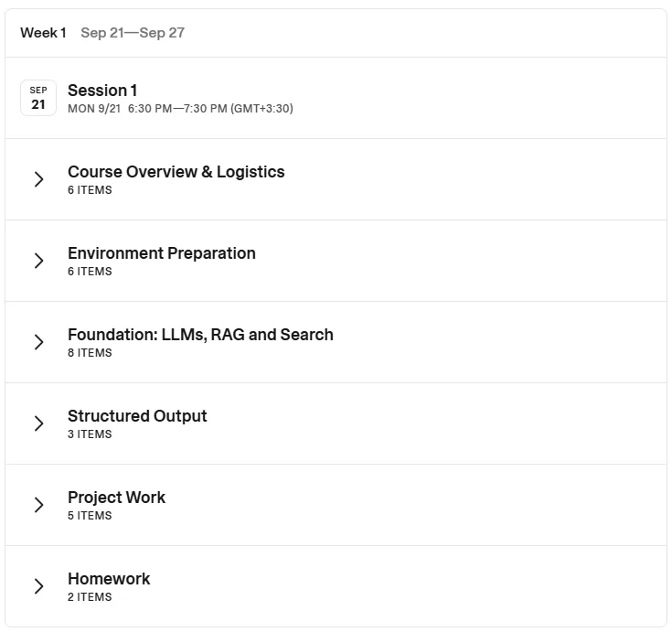Select the Project Work title
This screenshot has width=672, height=632.
[x=117, y=498]
